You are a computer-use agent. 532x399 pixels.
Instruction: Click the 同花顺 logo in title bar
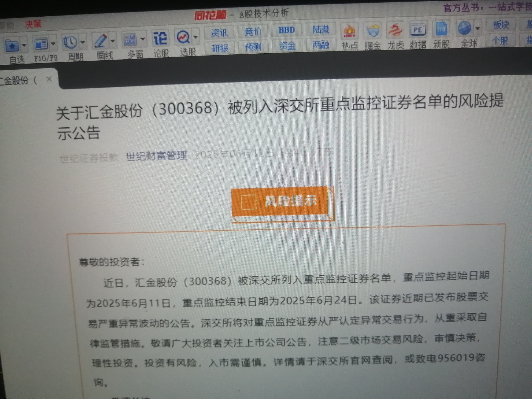210,15
